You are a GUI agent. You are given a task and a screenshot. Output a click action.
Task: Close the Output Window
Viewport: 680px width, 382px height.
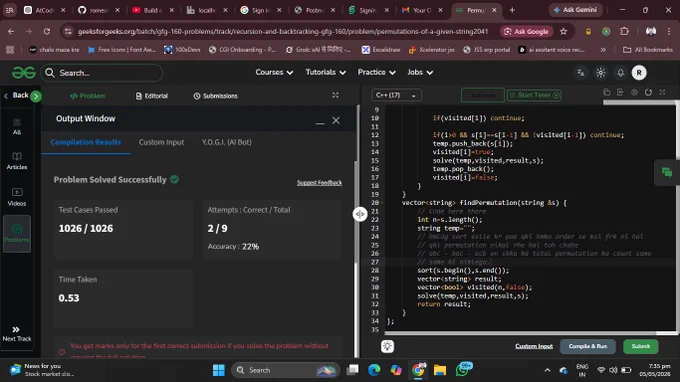click(x=336, y=121)
